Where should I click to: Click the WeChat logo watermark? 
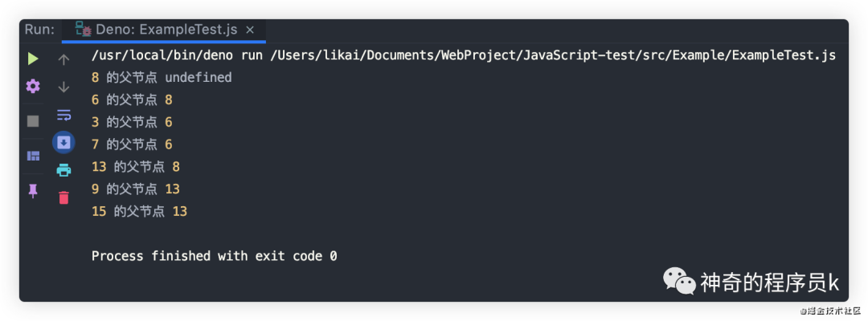coord(680,281)
